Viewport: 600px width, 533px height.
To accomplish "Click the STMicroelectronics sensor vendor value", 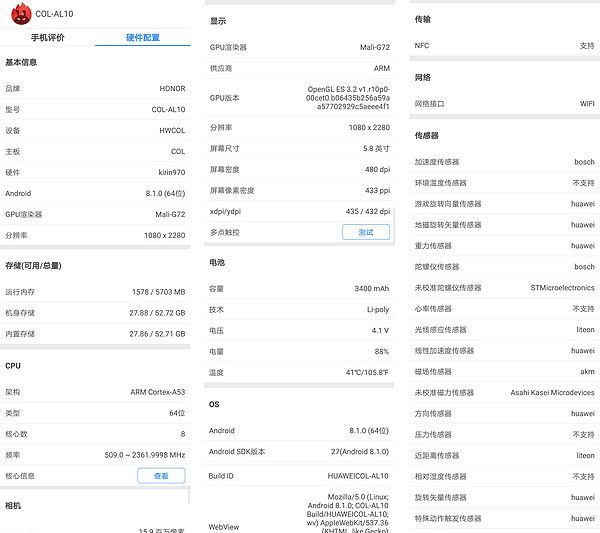I will [x=562, y=288].
